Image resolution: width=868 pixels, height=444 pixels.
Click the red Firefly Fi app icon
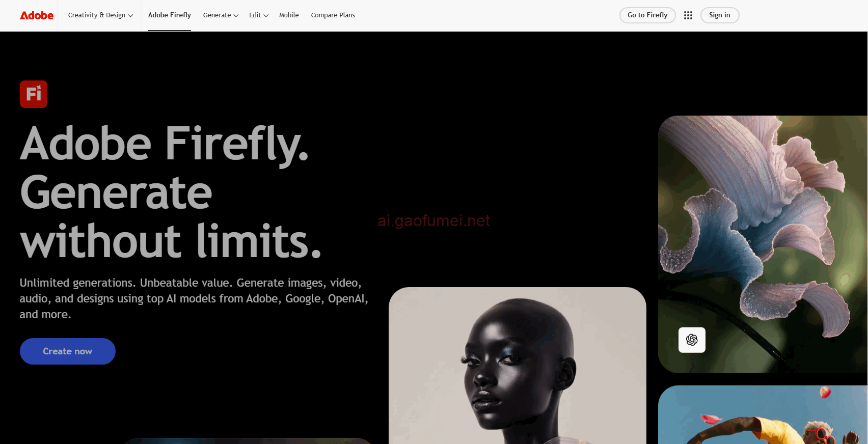34,94
